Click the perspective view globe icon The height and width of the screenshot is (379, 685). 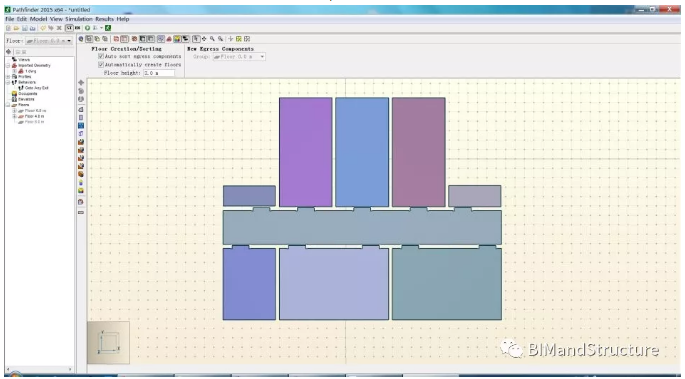(x=81, y=39)
